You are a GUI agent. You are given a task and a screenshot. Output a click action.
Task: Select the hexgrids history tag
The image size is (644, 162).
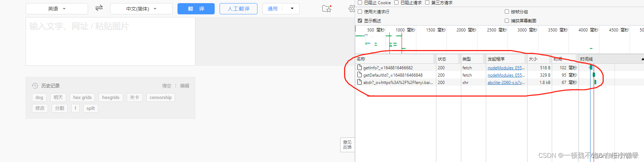click(x=111, y=97)
